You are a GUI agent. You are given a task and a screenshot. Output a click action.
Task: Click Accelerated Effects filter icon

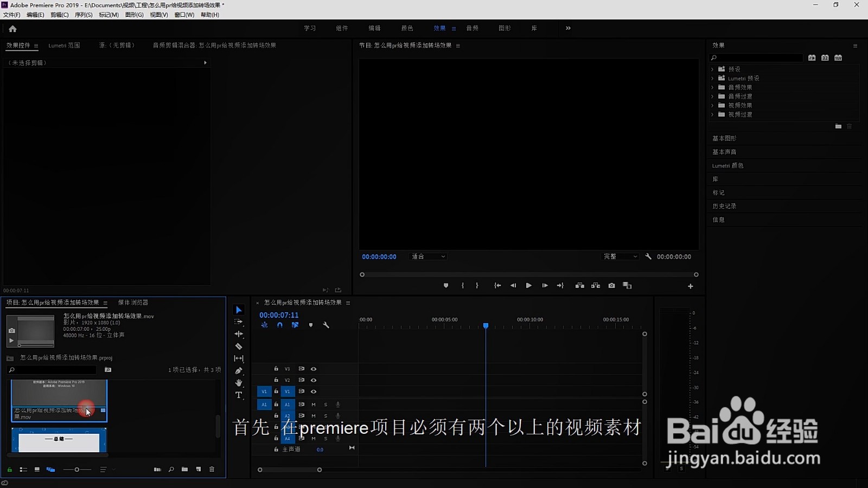coord(812,58)
